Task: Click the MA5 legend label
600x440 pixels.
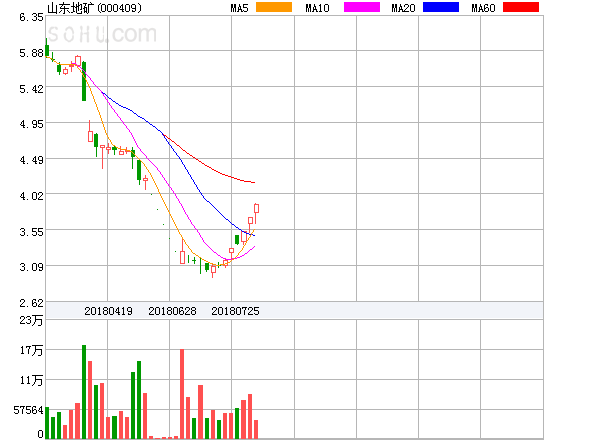Action: coord(240,8)
